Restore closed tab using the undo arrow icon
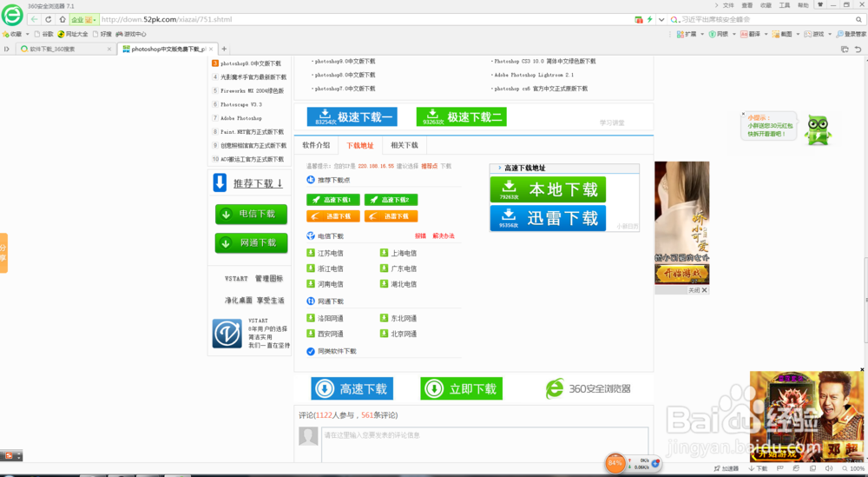Screen dimensions: 868x477 tap(858, 49)
